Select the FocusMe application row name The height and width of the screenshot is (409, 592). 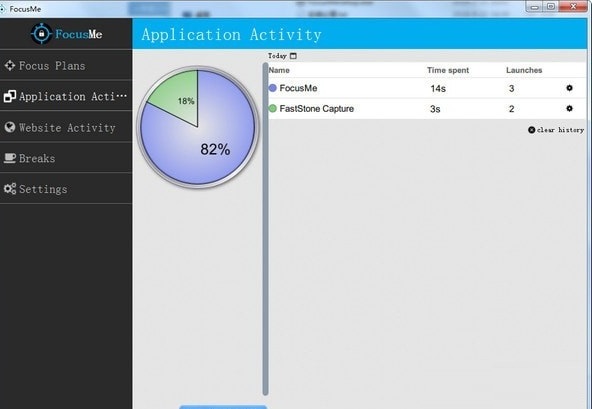298,88
